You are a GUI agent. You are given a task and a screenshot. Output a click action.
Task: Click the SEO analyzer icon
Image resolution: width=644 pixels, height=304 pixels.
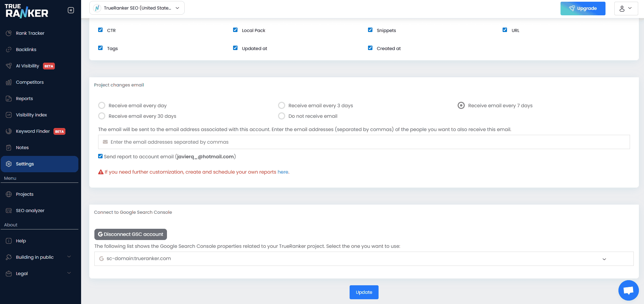(x=9, y=210)
